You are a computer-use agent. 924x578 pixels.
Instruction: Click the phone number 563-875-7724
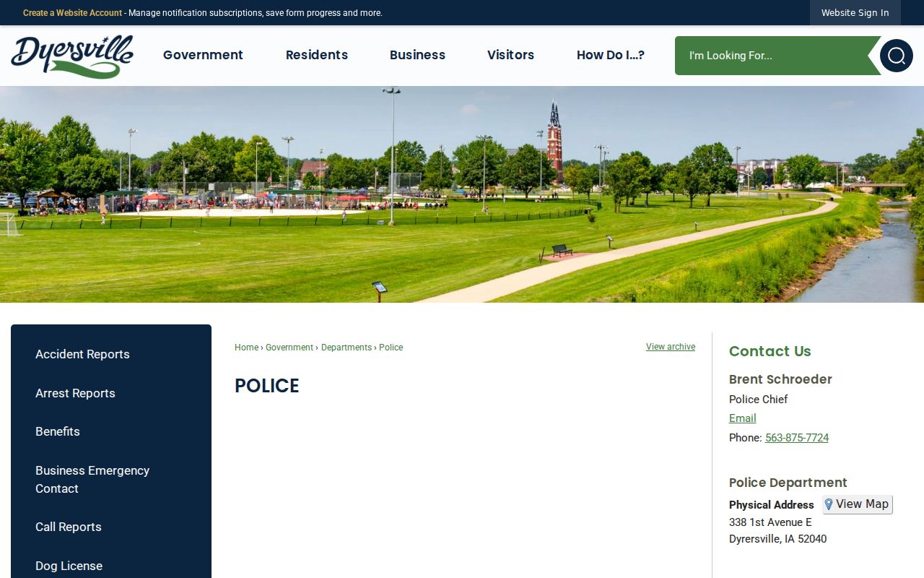797,438
